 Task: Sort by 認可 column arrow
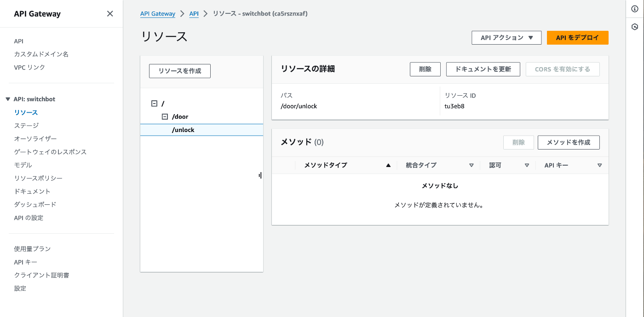(527, 165)
